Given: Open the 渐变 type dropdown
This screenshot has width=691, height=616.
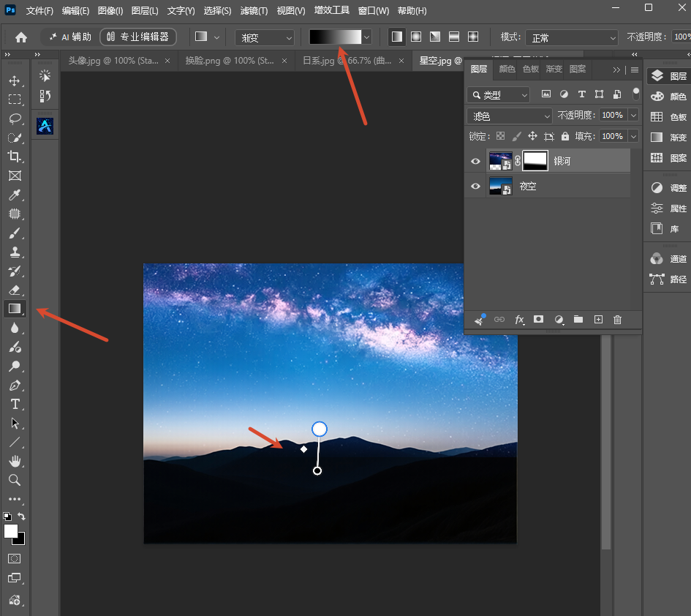Looking at the screenshot, I should [265, 38].
